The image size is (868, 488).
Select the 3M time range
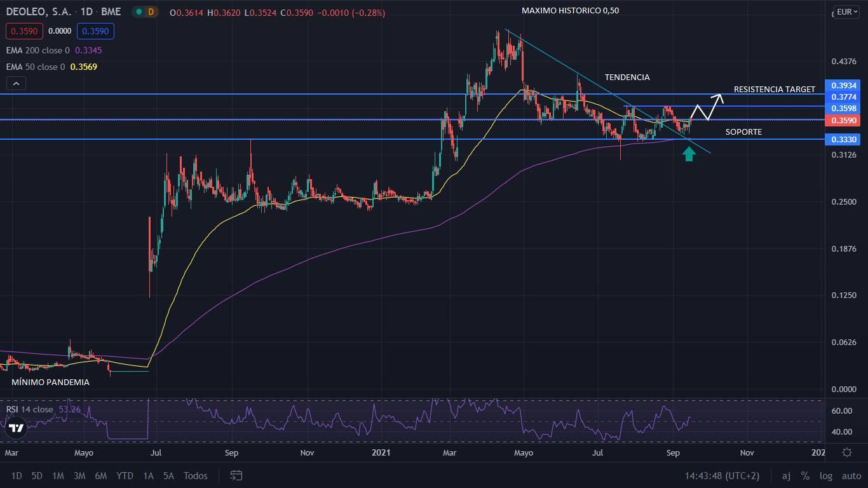[x=79, y=475]
